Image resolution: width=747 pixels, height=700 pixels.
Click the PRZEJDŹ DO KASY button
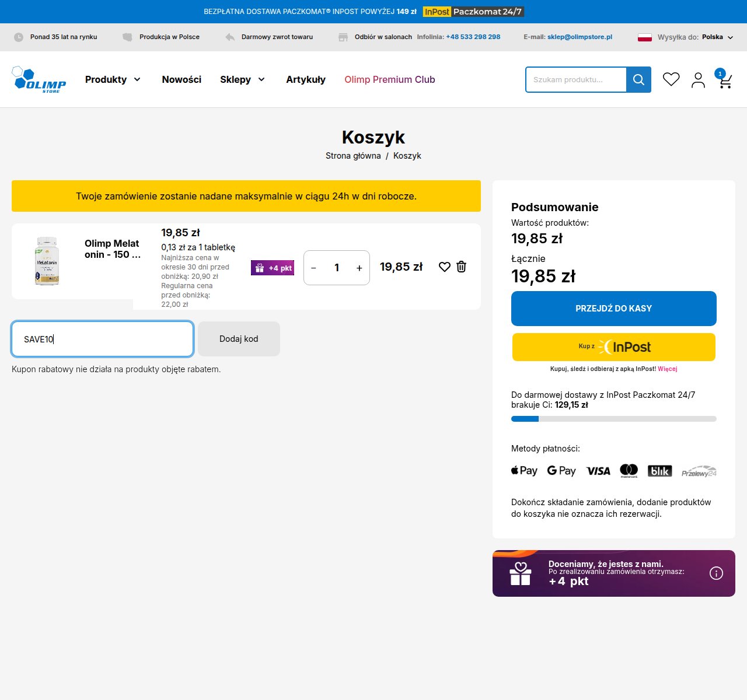pos(614,309)
